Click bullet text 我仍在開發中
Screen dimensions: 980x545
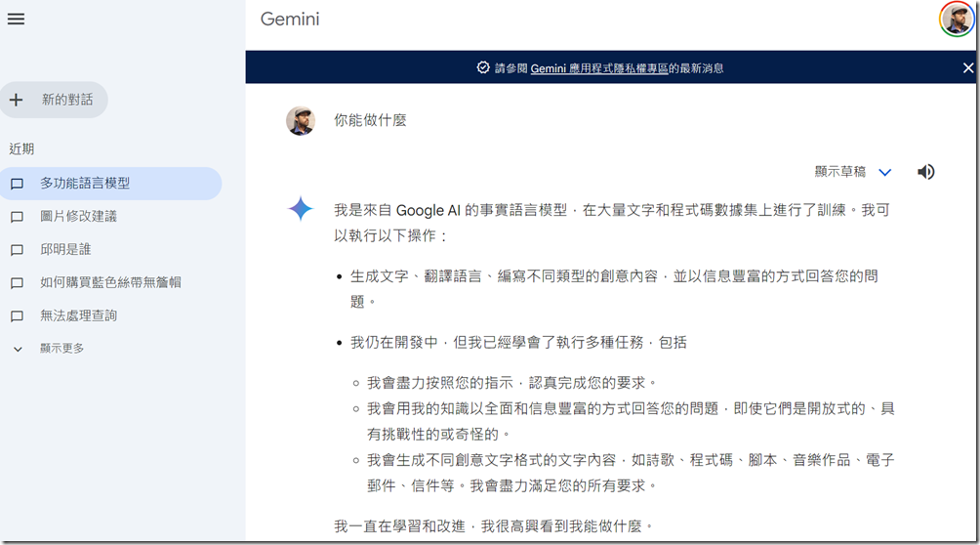coord(394,342)
